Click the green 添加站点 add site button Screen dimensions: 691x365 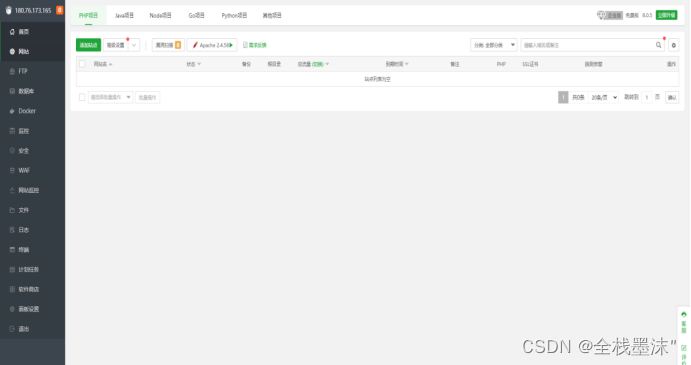[88, 45]
